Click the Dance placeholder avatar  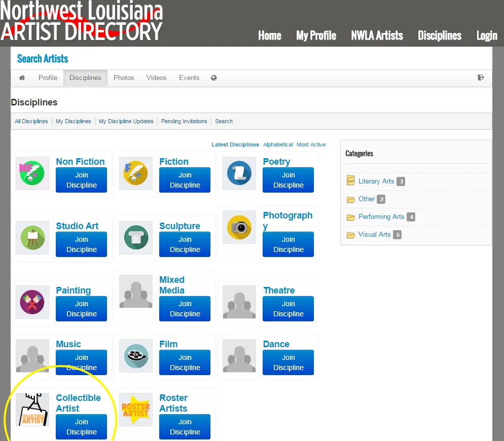(239, 355)
